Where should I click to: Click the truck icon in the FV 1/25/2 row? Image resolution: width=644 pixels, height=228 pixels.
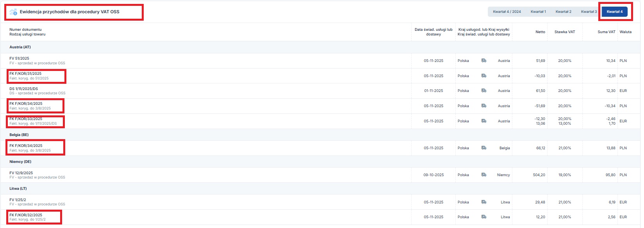tap(483, 202)
